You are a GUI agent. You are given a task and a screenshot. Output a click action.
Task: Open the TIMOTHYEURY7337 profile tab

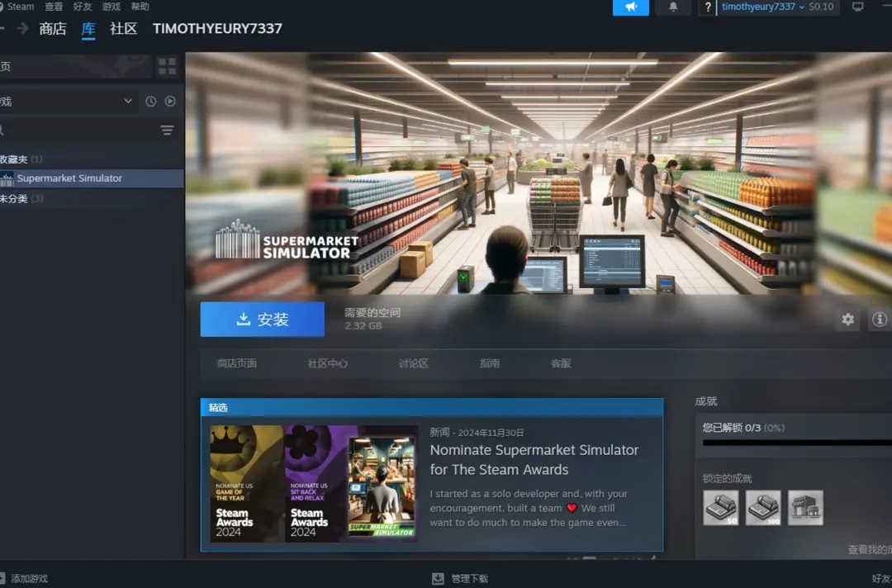coord(217,28)
